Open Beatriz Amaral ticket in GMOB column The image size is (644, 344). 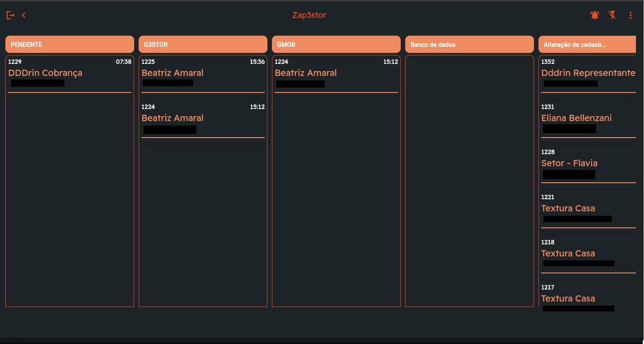(x=336, y=73)
